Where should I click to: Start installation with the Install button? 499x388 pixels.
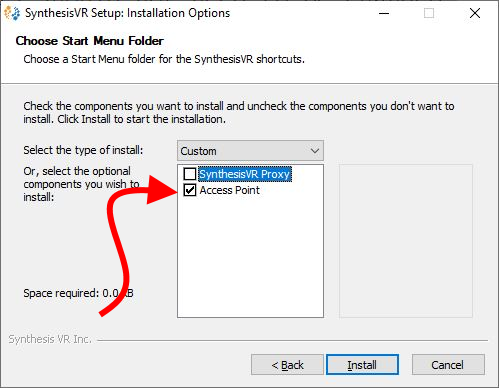tap(362, 365)
